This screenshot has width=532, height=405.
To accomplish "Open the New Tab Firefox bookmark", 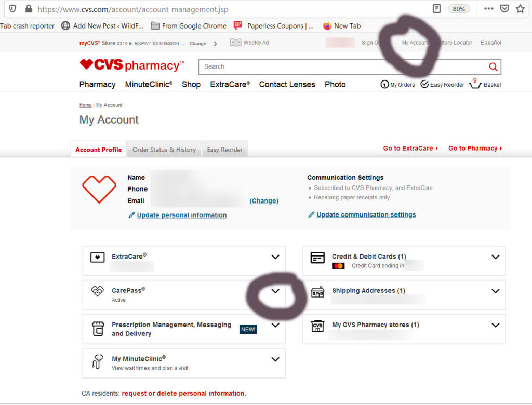I will pyautogui.click(x=342, y=26).
